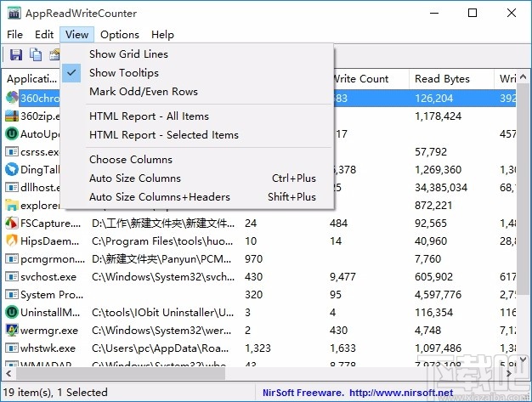This screenshot has width=532, height=402.
Task: Open the File menu
Action: point(14,35)
